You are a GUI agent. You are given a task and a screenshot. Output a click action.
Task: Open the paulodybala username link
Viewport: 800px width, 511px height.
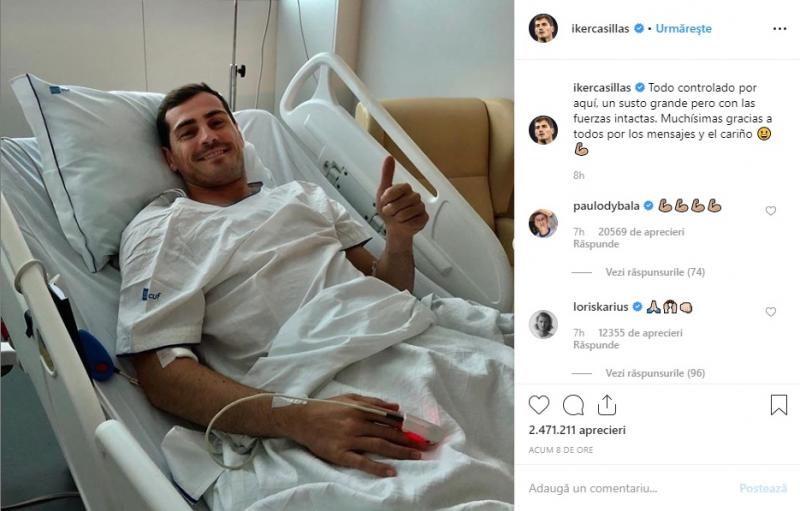[x=606, y=206]
